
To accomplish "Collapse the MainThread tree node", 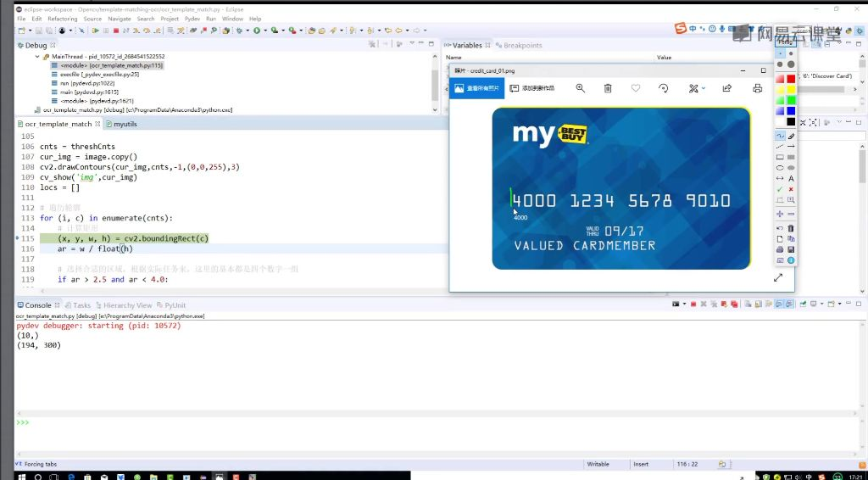I will pos(37,57).
